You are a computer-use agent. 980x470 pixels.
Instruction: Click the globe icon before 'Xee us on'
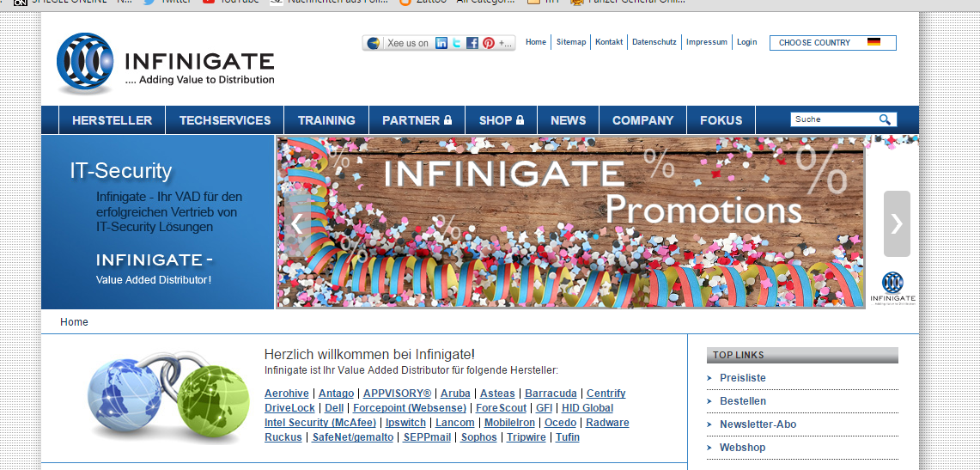point(373,43)
